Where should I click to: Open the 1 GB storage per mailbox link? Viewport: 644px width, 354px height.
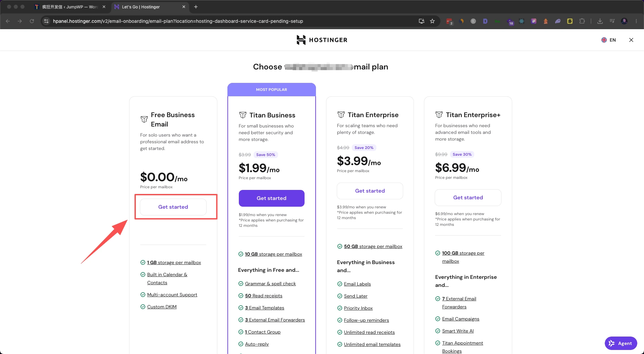pyautogui.click(x=174, y=263)
